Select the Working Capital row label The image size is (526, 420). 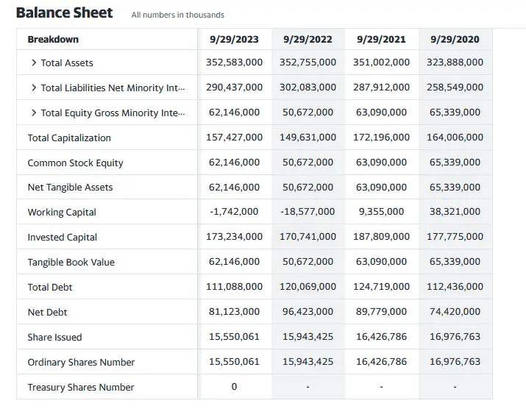coord(62,213)
